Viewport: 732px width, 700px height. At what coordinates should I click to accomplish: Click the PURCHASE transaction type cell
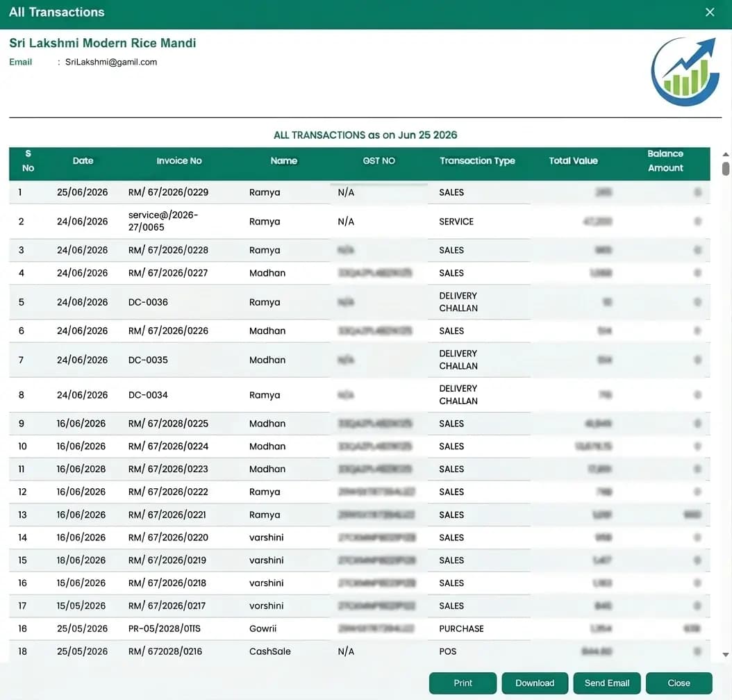coord(461,628)
